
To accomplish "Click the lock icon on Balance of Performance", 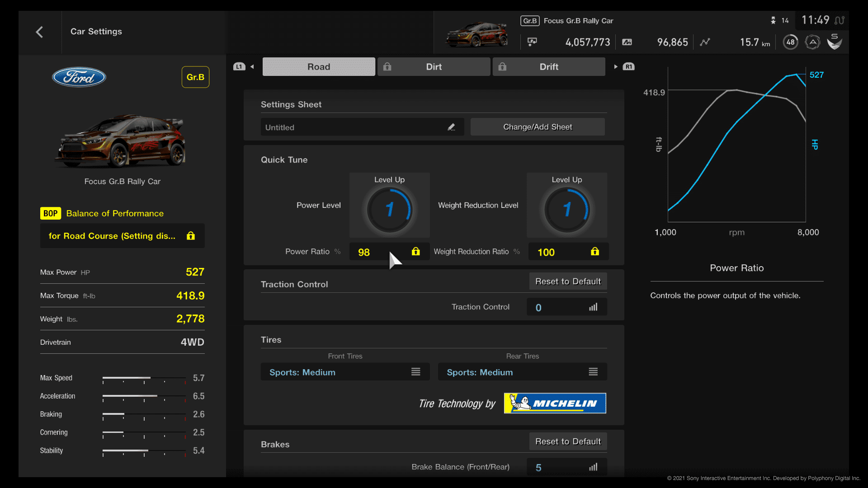I will click(x=191, y=236).
